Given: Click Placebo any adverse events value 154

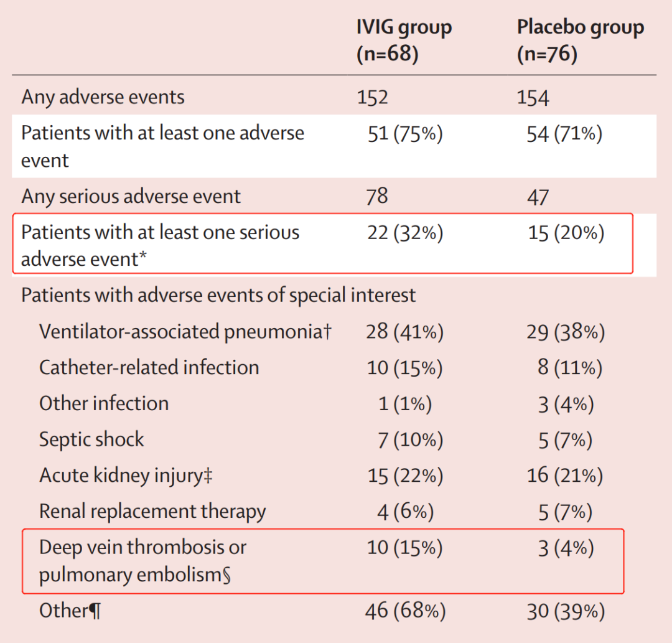Looking at the screenshot, I should (x=533, y=98).
